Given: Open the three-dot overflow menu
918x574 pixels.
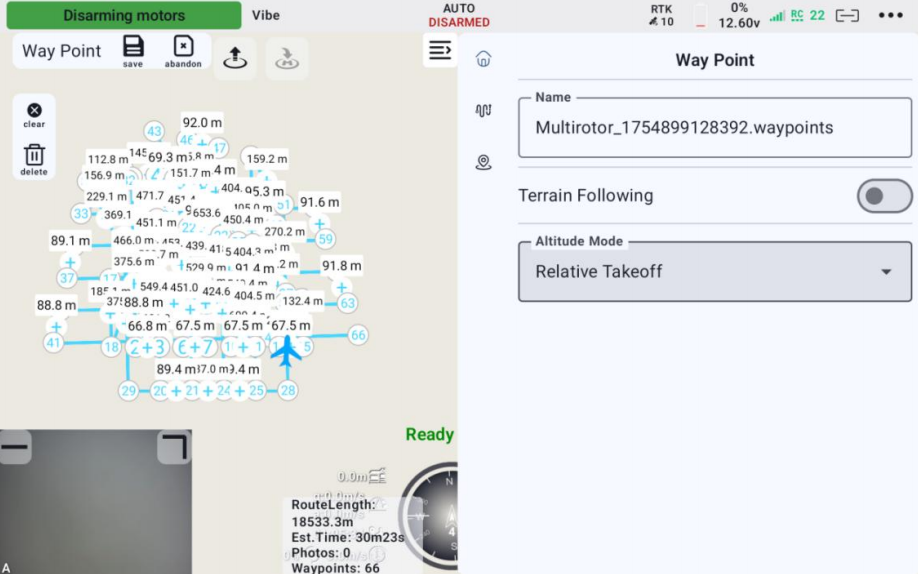Looking at the screenshot, I should [890, 15].
